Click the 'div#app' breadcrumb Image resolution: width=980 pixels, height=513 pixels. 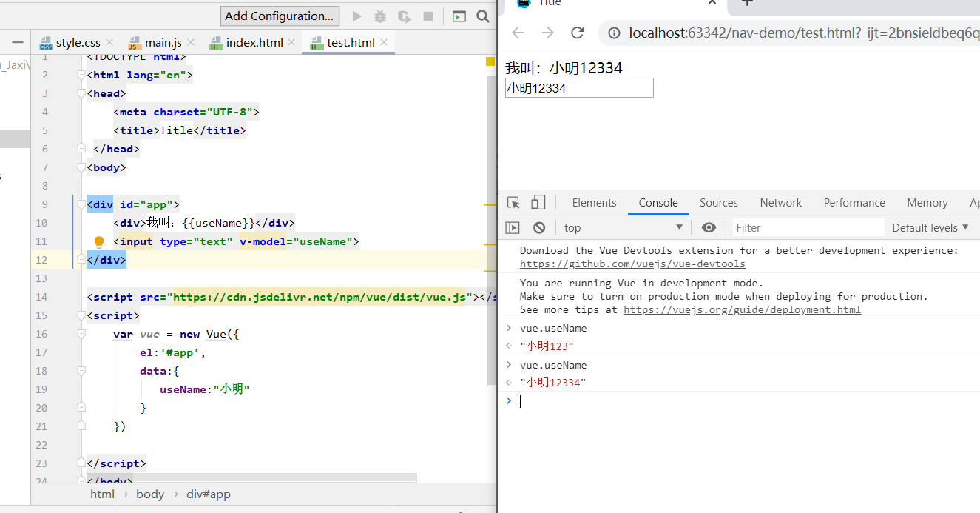[209, 494]
